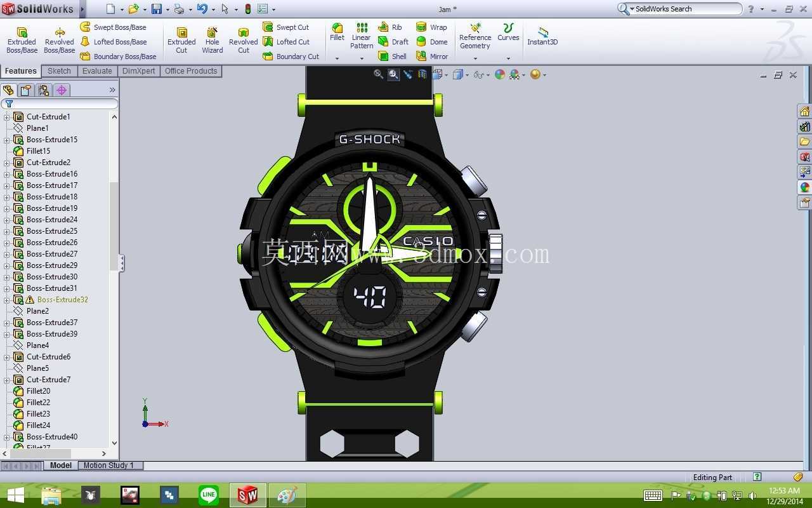Switch to the Office Products tab
Image resolution: width=812 pixels, height=508 pixels.
pos(191,71)
